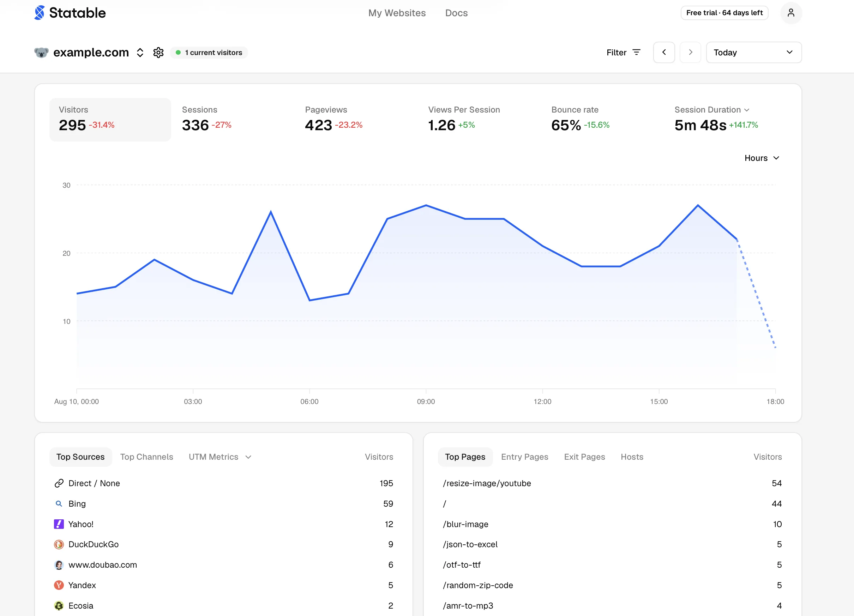Viewport: 854px width, 616px height.
Task: Switch to Exit Pages tab
Action: [584, 457]
